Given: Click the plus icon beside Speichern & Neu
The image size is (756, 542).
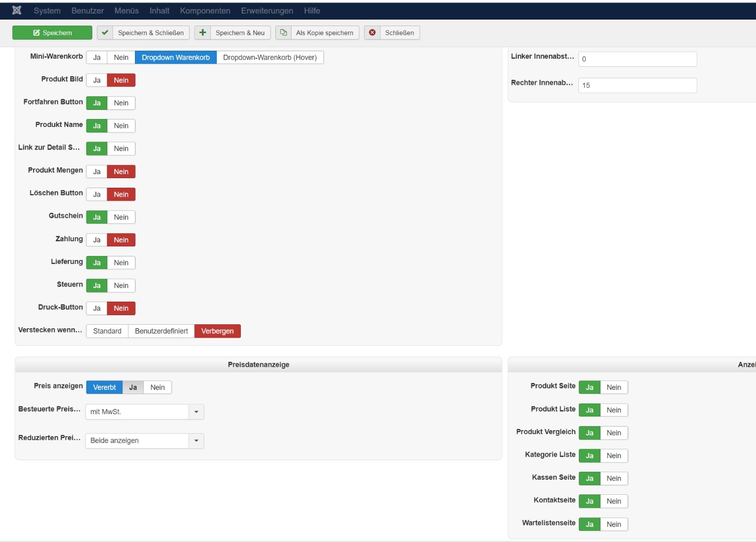Looking at the screenshot, I should click(203, 33).
